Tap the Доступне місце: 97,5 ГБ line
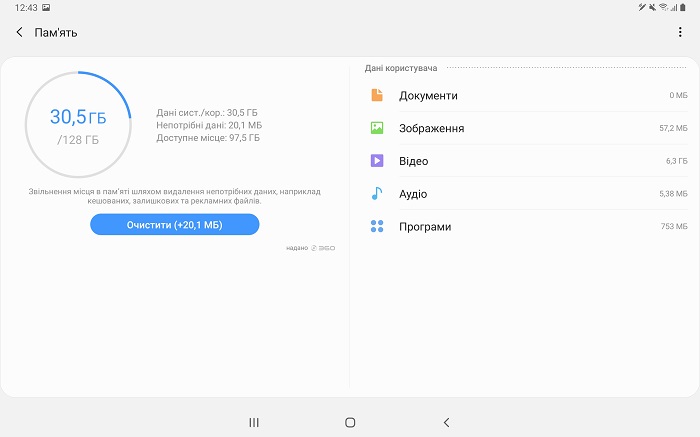Screen dimensions: 700x437 click(x=208, y=137)
